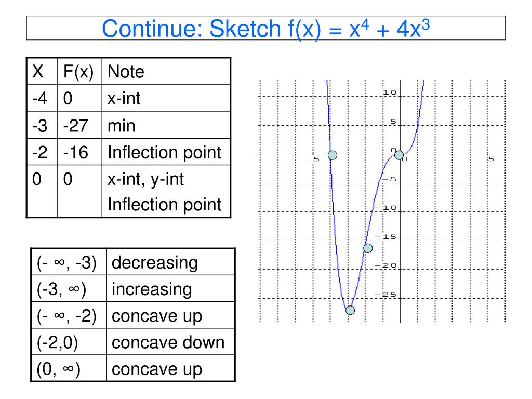The width and height of the screenshot is (532, 399).
Task: Click the '-25' label on the y-axis
Action: (x=385, y=295)
